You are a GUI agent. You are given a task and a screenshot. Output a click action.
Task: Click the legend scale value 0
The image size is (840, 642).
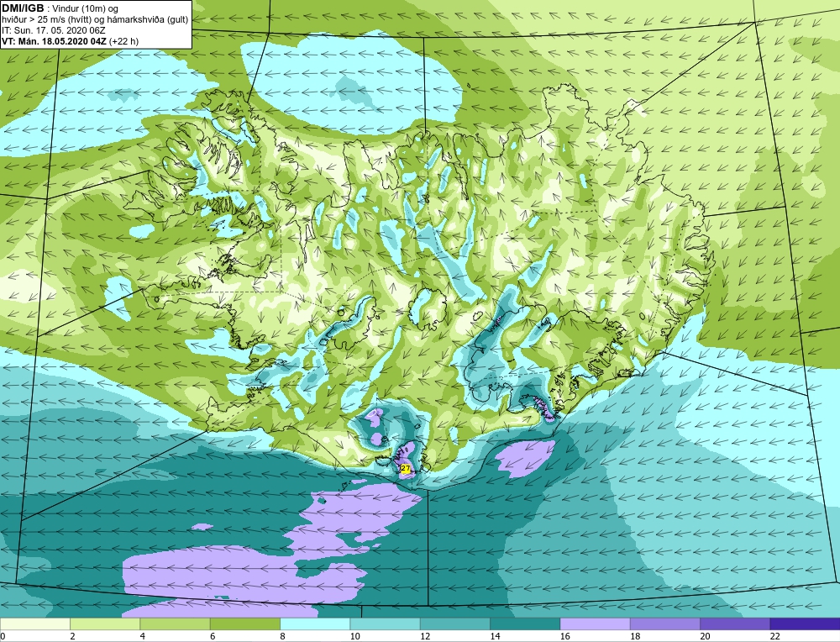tap(3, 636)
